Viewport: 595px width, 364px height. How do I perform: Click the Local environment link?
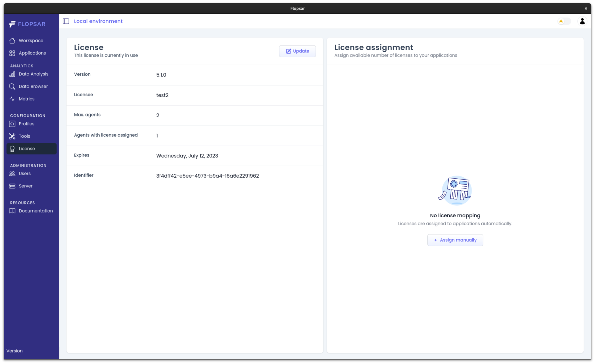[98, 21]
